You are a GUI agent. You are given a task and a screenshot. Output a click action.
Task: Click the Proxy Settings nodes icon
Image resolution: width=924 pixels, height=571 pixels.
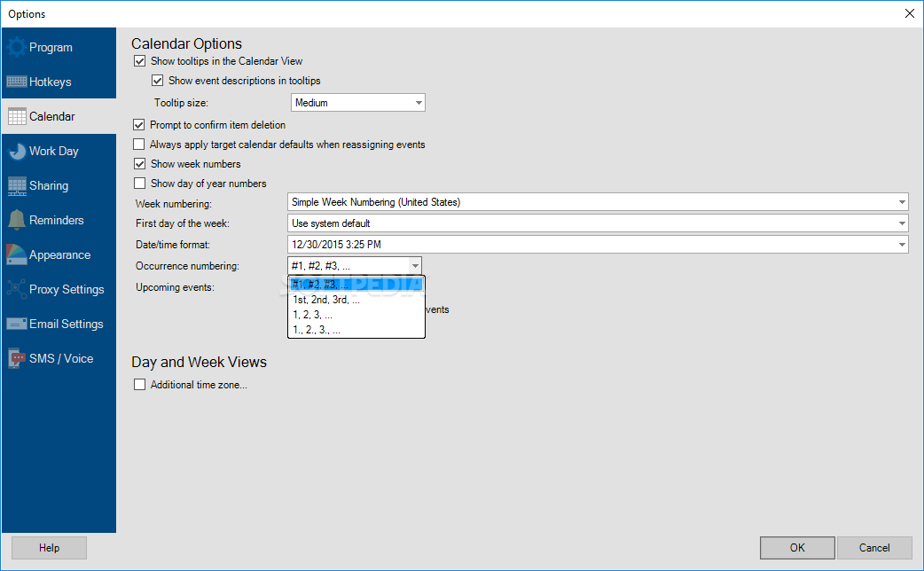[x=17, y=289]
